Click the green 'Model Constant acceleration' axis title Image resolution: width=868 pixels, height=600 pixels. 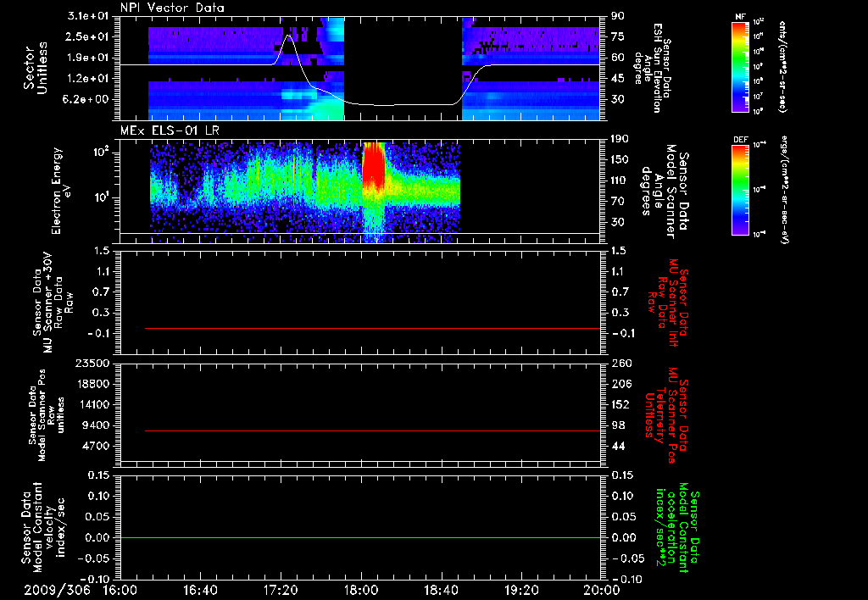676,527
